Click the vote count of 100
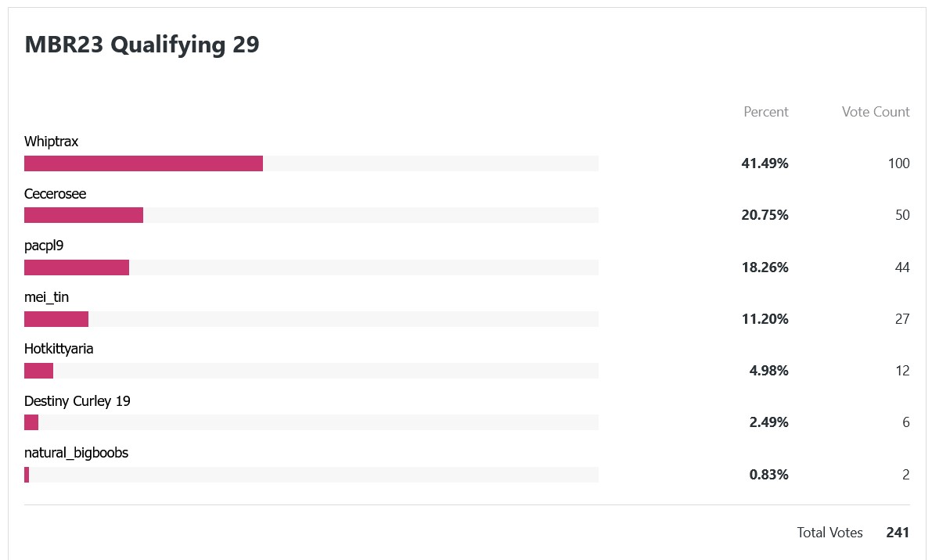932x560 pixels. coord(898,163)
